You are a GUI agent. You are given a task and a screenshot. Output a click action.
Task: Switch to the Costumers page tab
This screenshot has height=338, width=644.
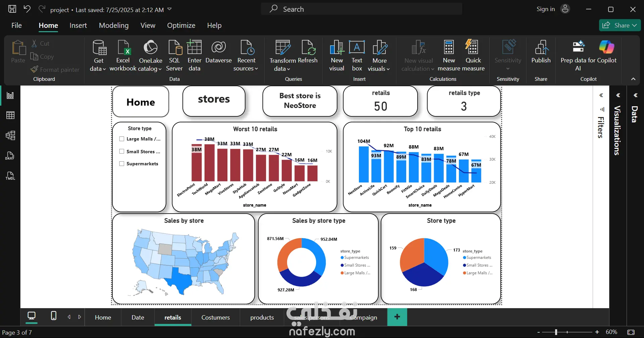pyautogui.click(x=216, y=317)
